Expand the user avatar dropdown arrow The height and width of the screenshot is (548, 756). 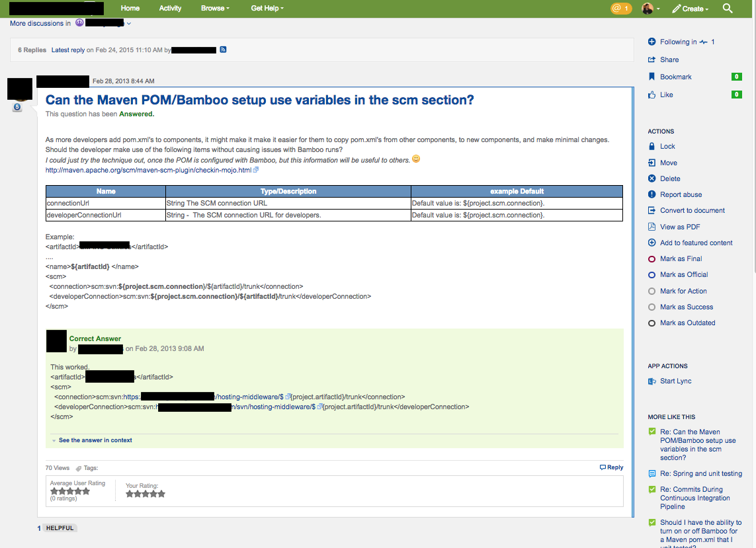tap(658, 9)
